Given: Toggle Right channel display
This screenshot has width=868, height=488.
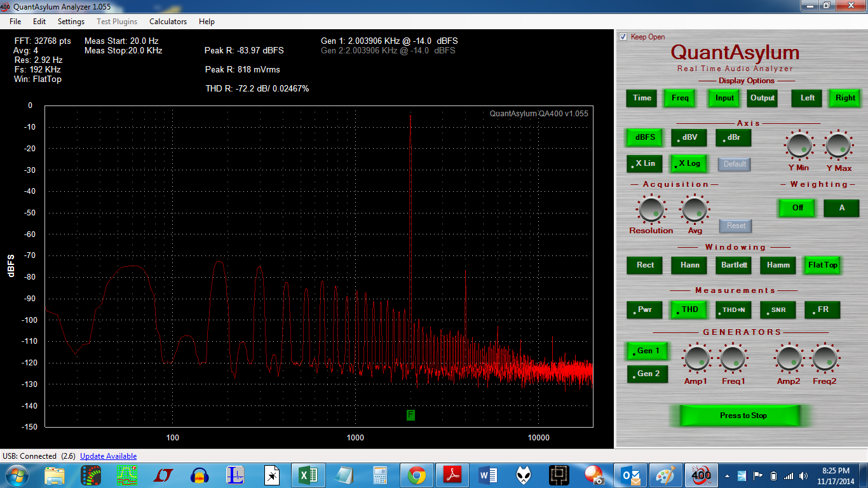Looking at the screenshot, I should click(x=845, y=98).
